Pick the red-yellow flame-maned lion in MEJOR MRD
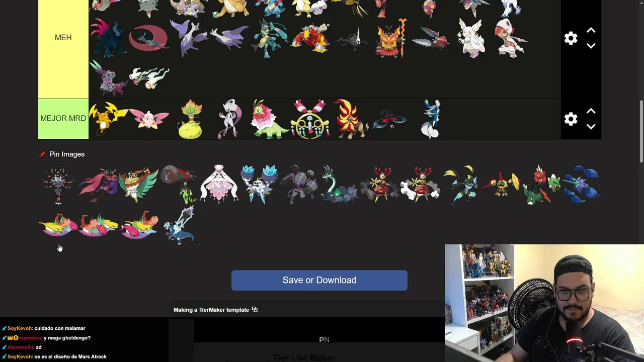Image resolution: width=644 pixels, height=362 pixels. (350, 119)
